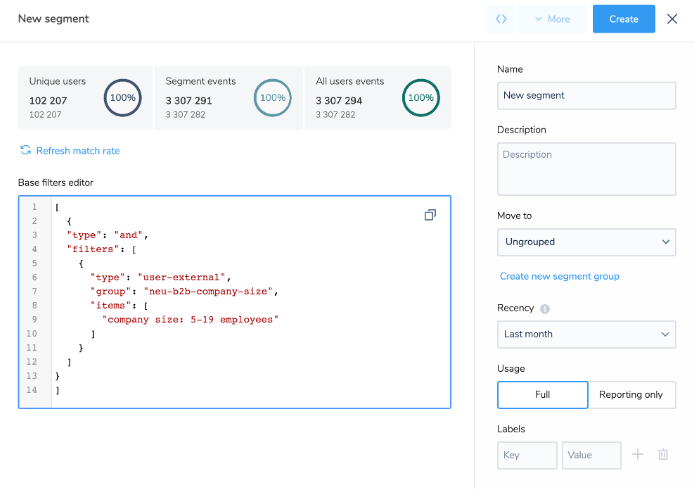Close the New segment panel
Viewport: 694px width, 489px height.
(x=672, y=19)
